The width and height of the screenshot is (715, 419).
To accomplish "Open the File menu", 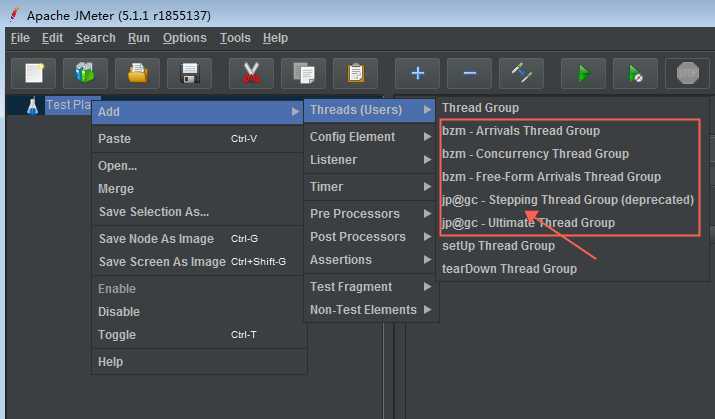I will pyautogui.click(x=20, y=38).
